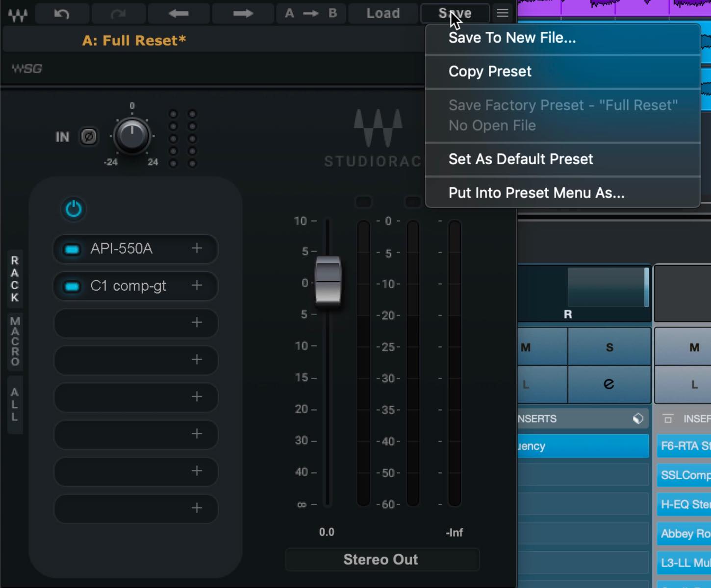Viewport: 711px width, 588px height.
Task: Click the left peak indicator above meters
Action: click(x=363, y=202)
